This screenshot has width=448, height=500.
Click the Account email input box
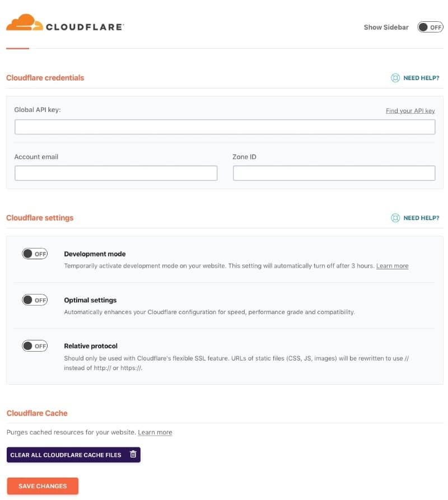(x=116, y=172)
